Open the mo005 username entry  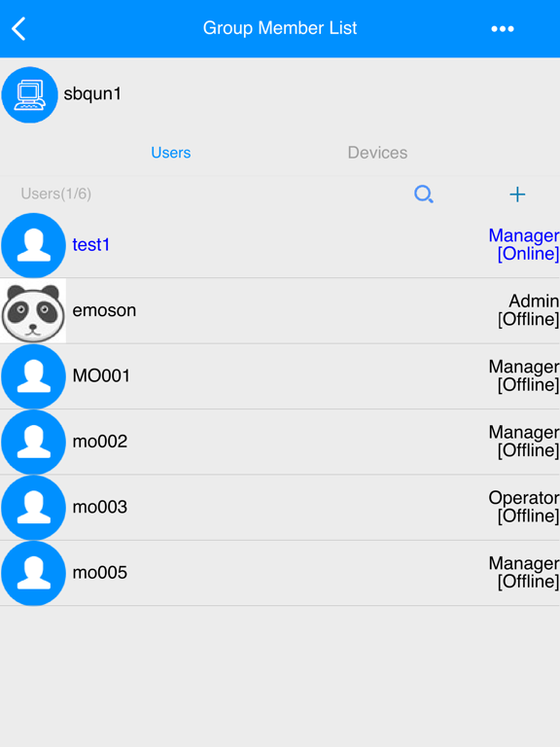point(99,573)
